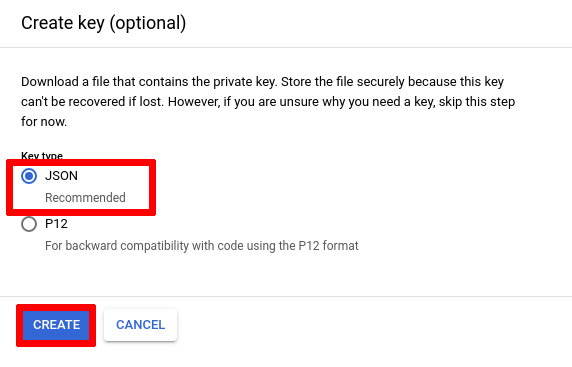Click the blue CREATE button
The height and width of the screenshot is (367, 572).
point(56,325)
